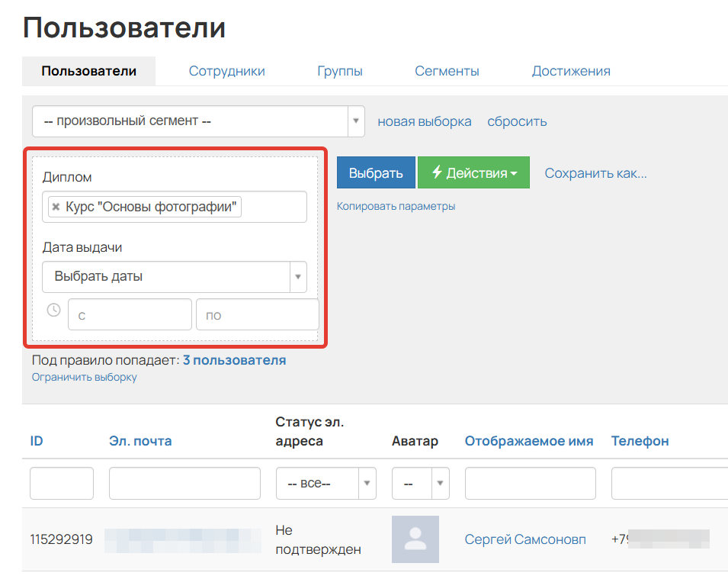Click "Сохранить как..." to save the selection

595,173
